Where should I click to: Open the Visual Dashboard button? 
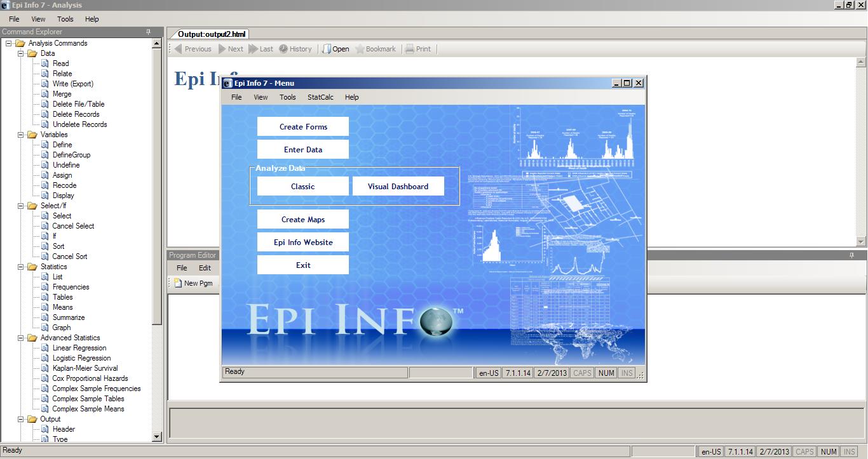pos(398,186)
